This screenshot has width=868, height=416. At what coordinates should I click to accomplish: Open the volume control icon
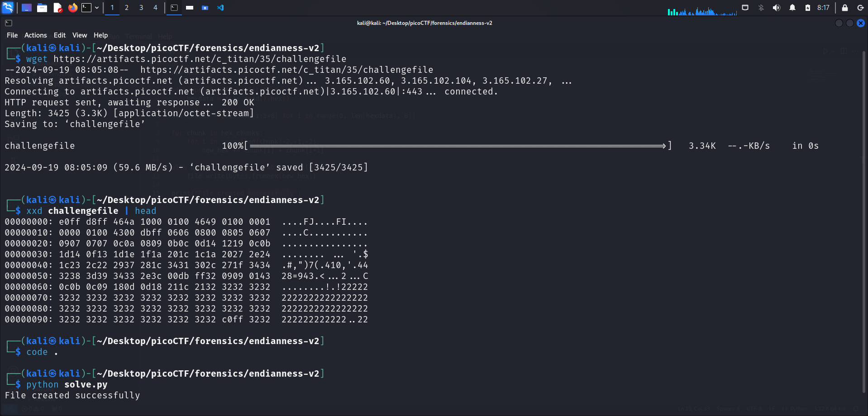pos(777,8)
